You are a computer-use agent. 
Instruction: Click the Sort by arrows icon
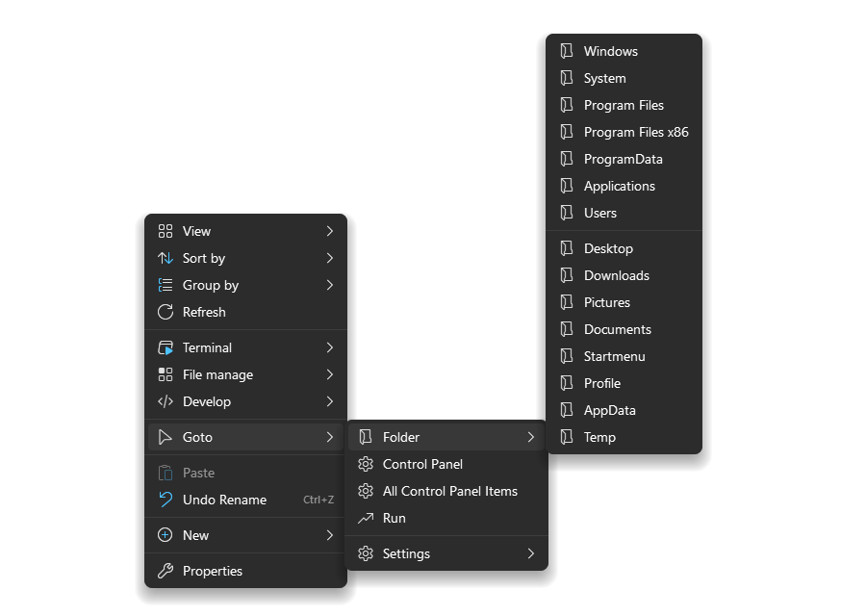coord(166,258)
